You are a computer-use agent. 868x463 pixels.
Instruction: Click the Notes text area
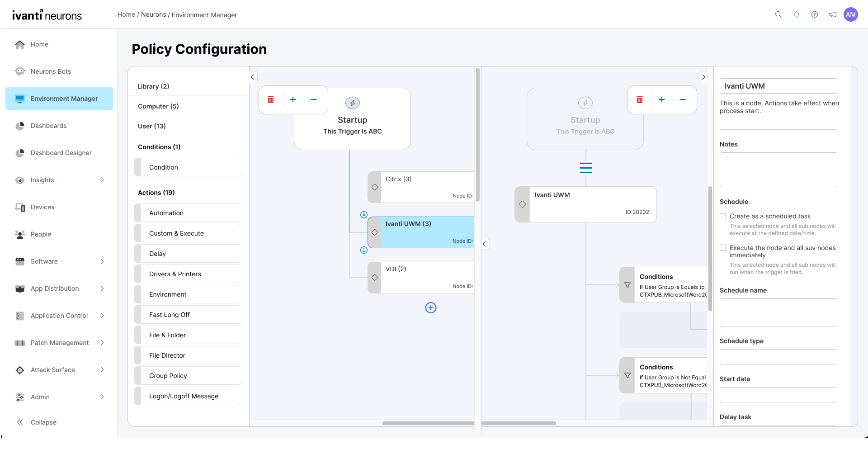click(x=778, y=170)
